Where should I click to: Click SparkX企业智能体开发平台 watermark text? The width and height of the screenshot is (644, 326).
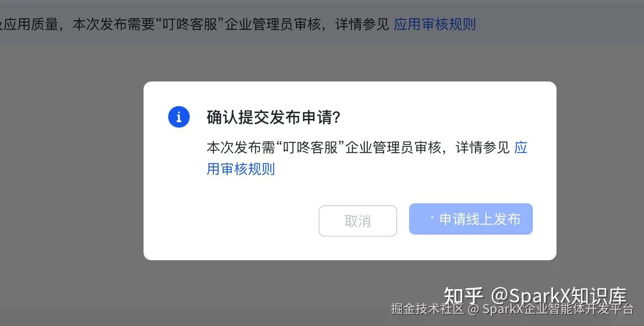[558, 309]
